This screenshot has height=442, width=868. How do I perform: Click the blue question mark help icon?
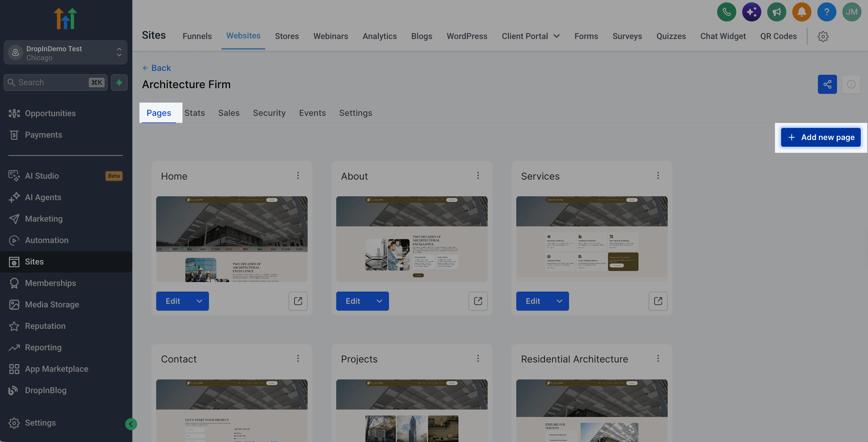[x=827, y=12]
